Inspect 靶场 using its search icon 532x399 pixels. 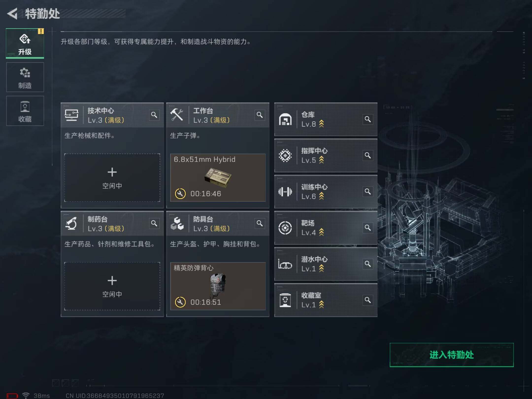coord(368,228)
